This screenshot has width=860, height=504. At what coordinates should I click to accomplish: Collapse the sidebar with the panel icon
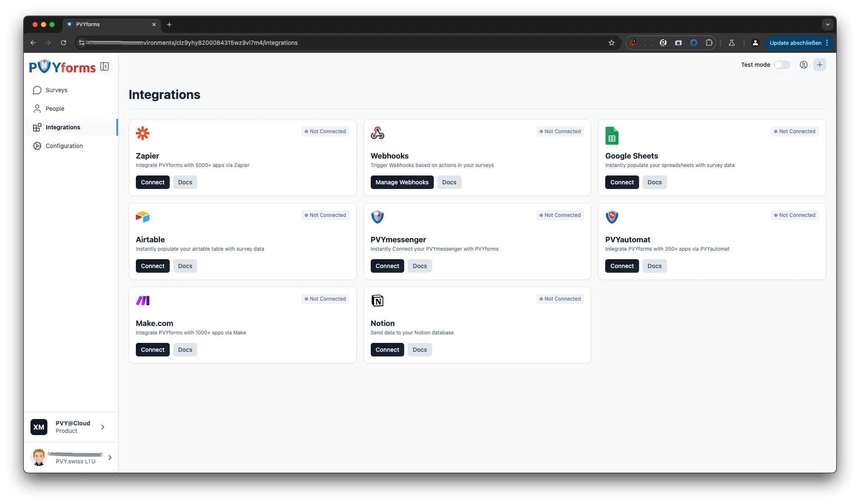[x=105, y=66]
